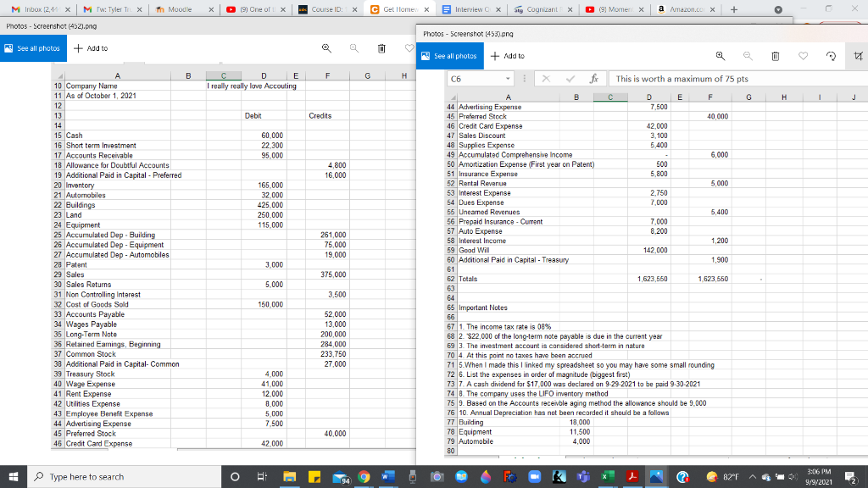Click Get Help question mark taskbar icon
868x488 pixels.
tap(682, 476)
